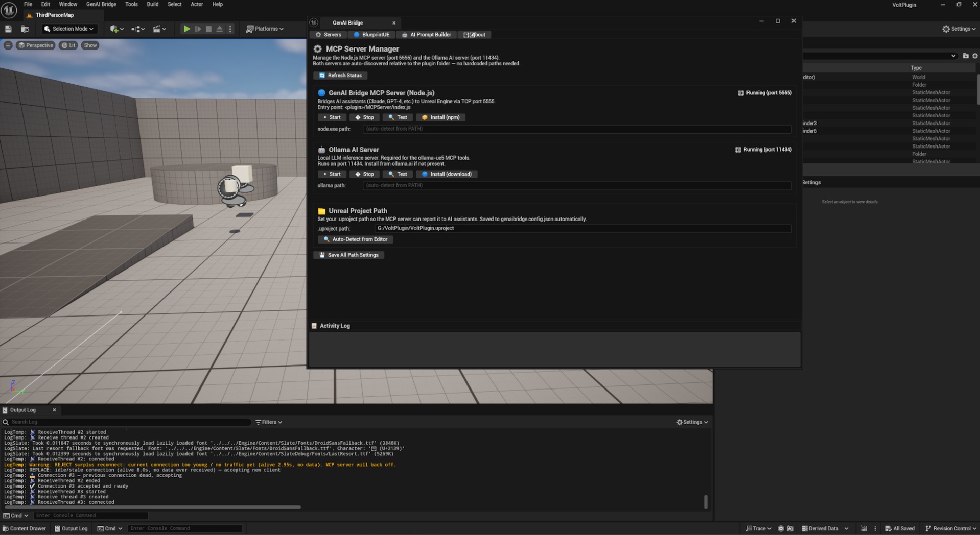This screenshot has width=980, height=535.
Task: Switch to the AI Prompt Builder tab
Action: click(x=427, y=35)
